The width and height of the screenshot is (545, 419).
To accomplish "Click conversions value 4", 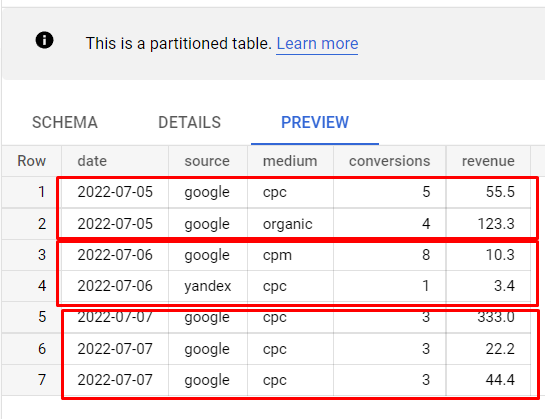I will 426,224.
